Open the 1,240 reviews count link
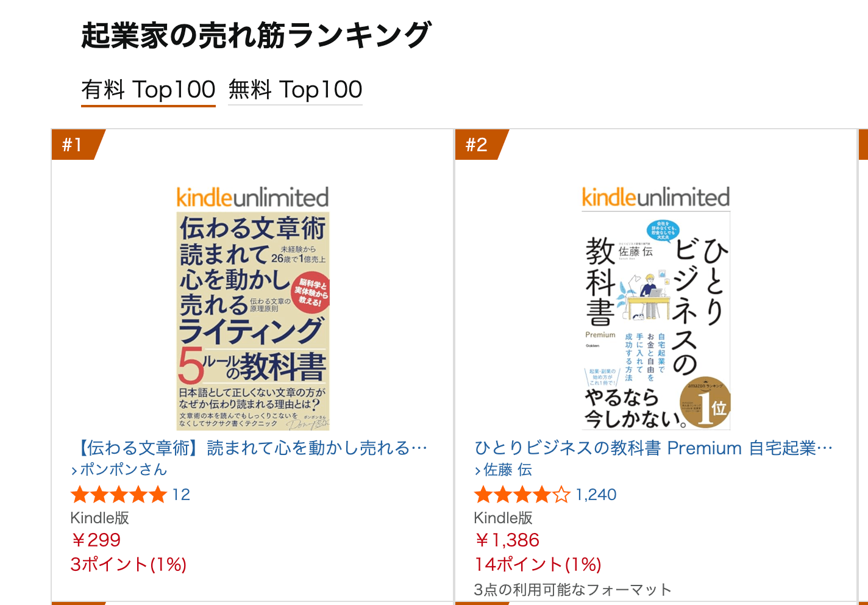 596,495
